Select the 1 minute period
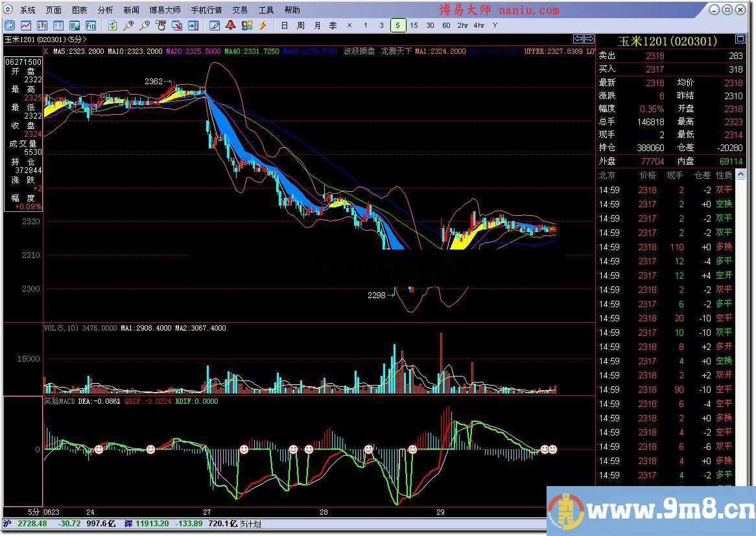Screen dimensions: 756x536 [366, 25]
